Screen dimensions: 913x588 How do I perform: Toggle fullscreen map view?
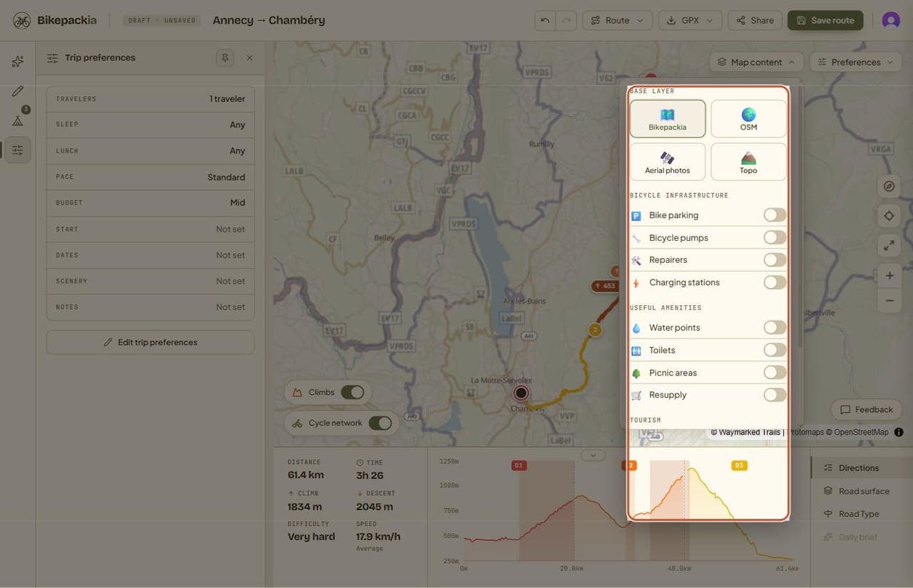[889, 245]
